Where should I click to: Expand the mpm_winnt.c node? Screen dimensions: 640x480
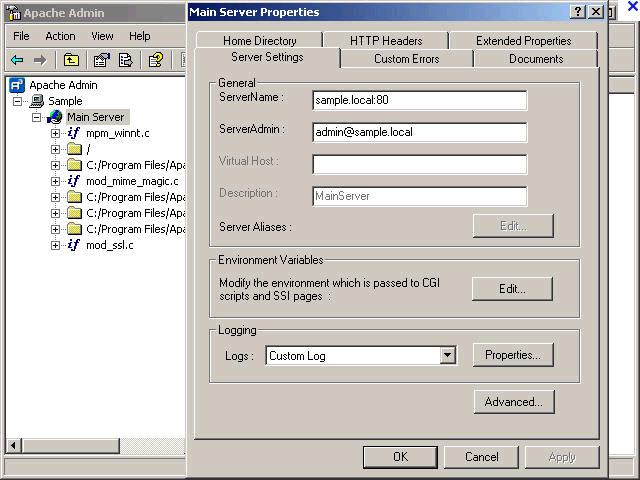[x=55, y=133]
